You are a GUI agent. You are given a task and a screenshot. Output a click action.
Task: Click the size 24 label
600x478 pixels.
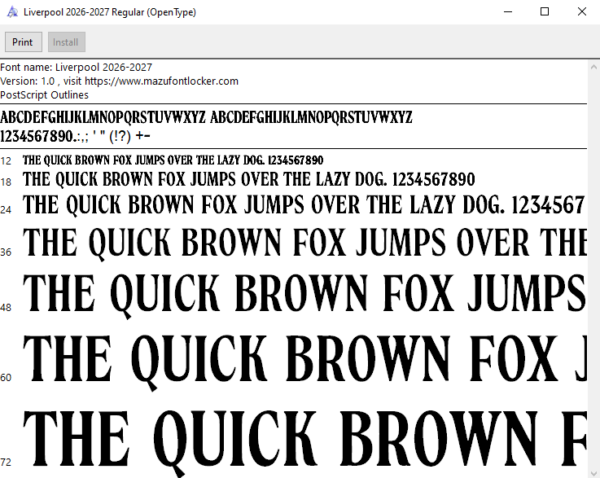click(6, 210)
